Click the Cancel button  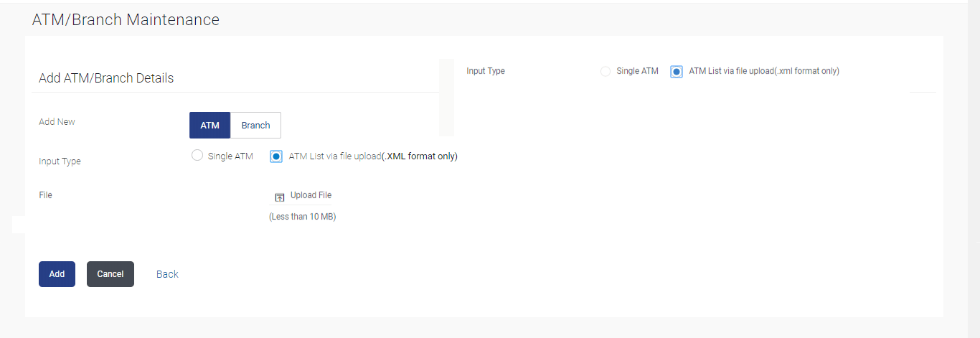pyautogui.click(x=110, y=274)
